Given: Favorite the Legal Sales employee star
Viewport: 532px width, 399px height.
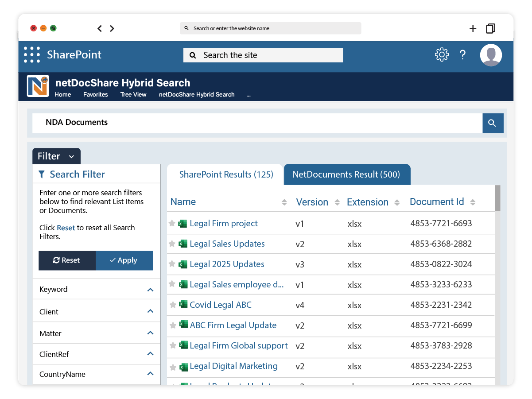Looking at the screenshot, I should point(172,284).
